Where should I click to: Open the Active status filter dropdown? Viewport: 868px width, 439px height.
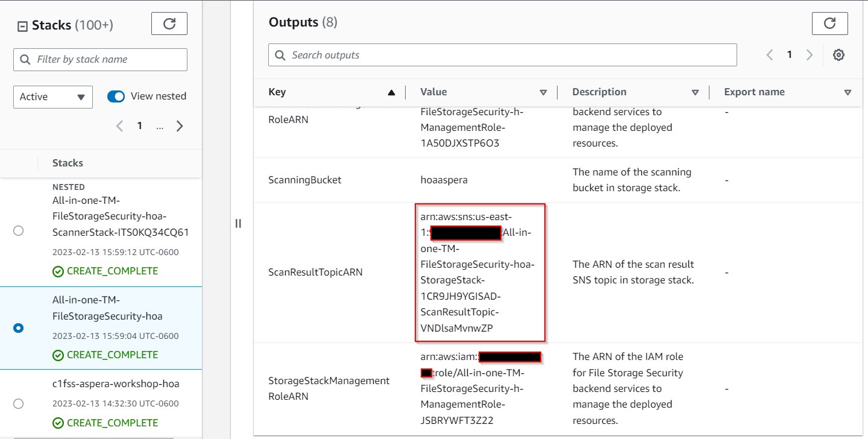53,96
